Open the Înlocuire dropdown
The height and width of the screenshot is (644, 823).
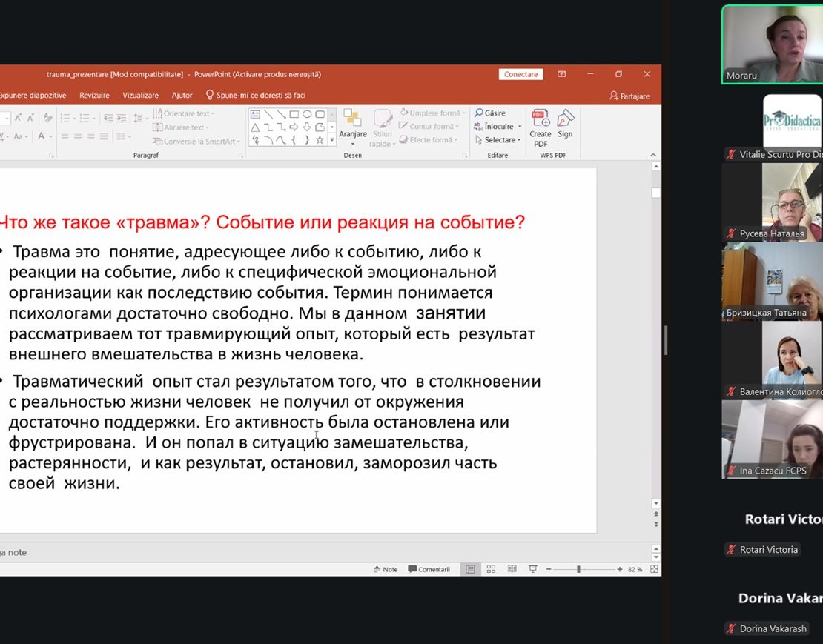[x=518, y=127]
